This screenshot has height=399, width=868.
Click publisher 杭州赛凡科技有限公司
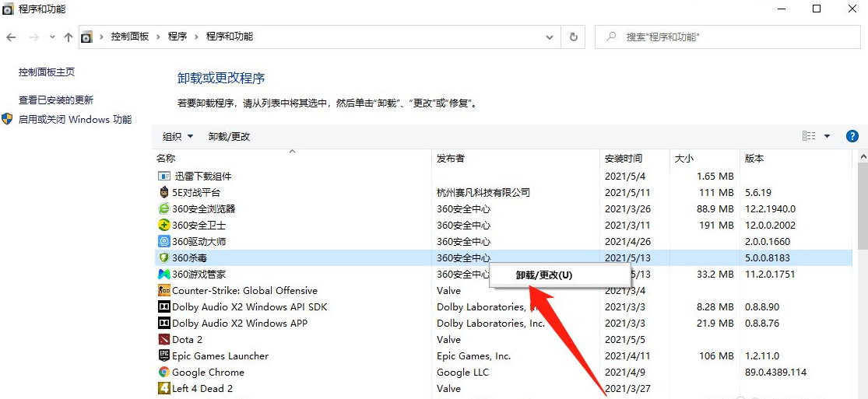click(483, 193)
